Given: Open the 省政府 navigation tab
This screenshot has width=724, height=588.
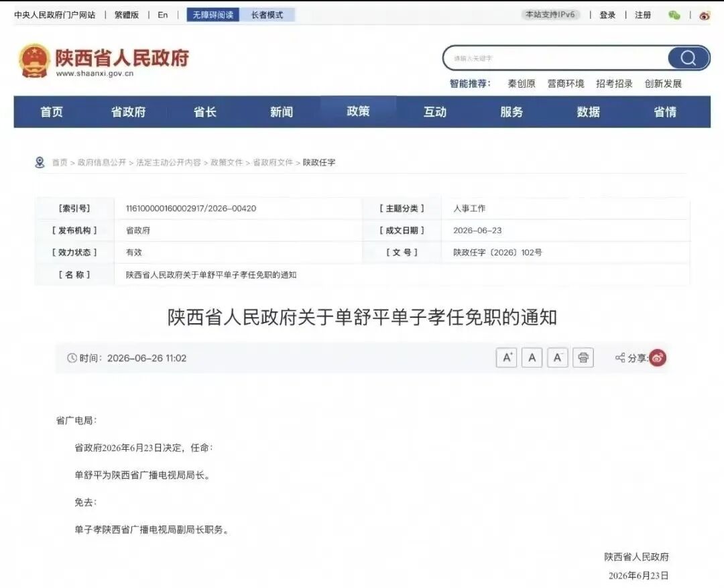Looking at the screenshot, I should click(128, 112).
